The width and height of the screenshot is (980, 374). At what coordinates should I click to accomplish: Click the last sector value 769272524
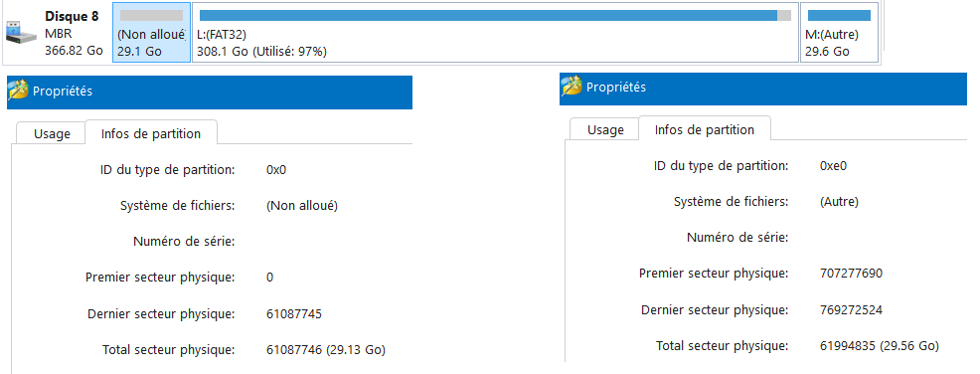click(851, 310)
